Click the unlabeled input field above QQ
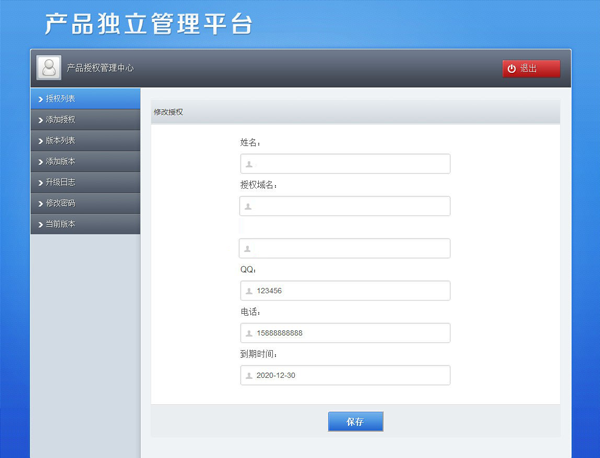The width and height of the screenshot is (600, 458). tap(344, 248)
